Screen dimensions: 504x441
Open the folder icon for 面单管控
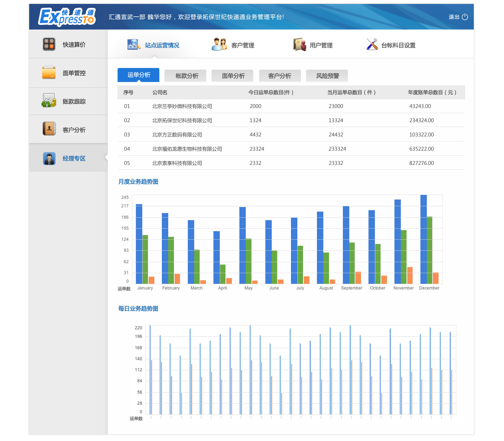pyautogui.click(x=49, y=73)
